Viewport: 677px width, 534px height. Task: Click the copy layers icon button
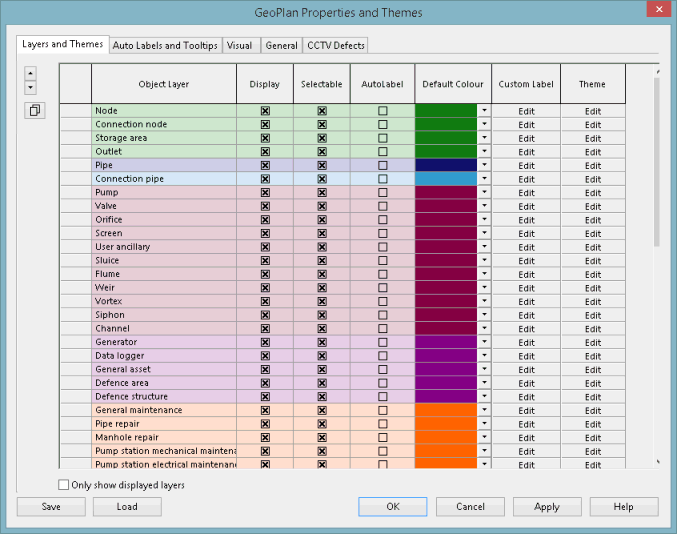pyautogui.click(x=35, y=111)
